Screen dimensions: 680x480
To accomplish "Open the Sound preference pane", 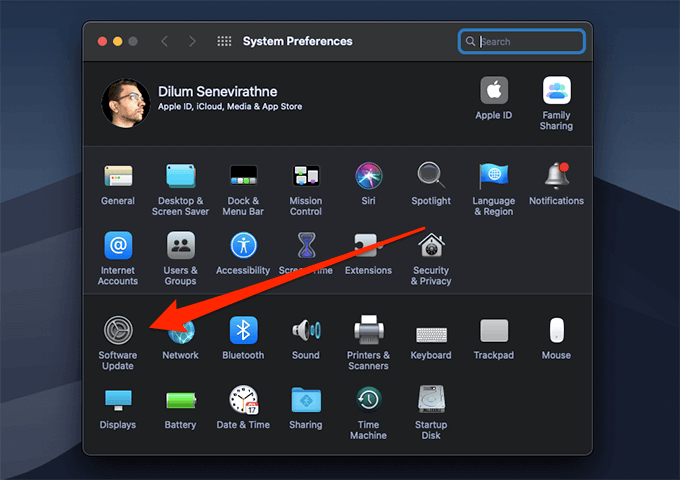I will [306, 331].
